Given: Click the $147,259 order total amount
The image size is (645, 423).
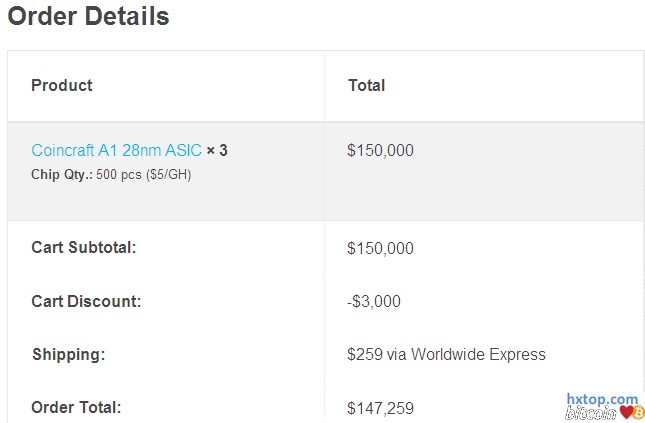Looking at the screenshot, I should [380, 408].
